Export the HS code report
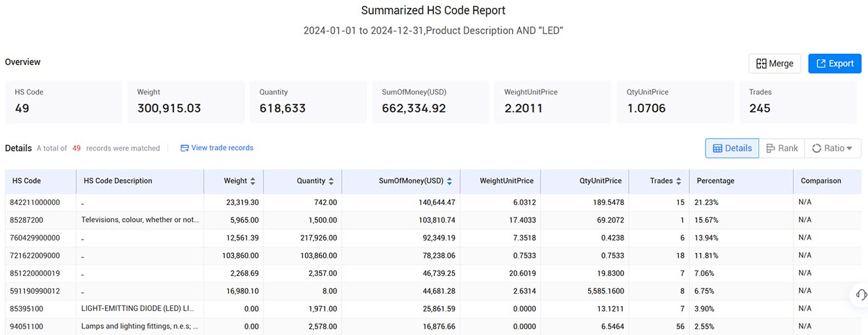This screenshot has height=335, width=868. click(x=834, y=64)
